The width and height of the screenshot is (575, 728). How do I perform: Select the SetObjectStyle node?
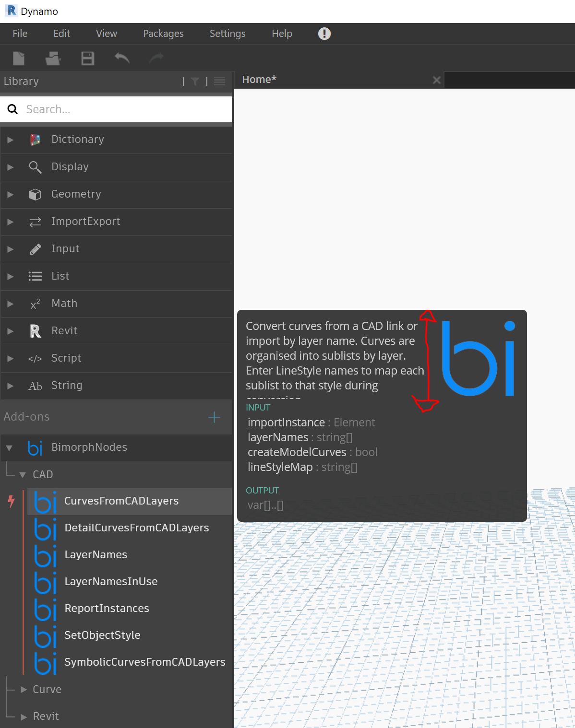[130, 636]
